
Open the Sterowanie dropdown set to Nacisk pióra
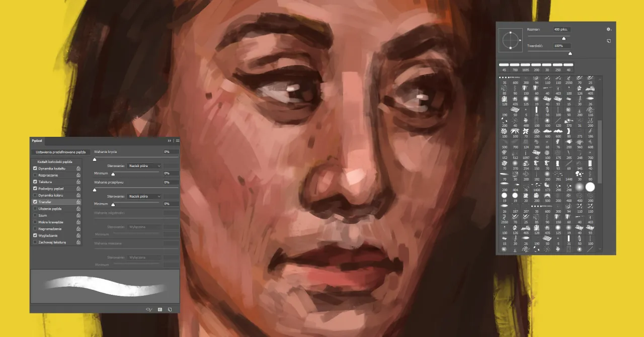144,166
